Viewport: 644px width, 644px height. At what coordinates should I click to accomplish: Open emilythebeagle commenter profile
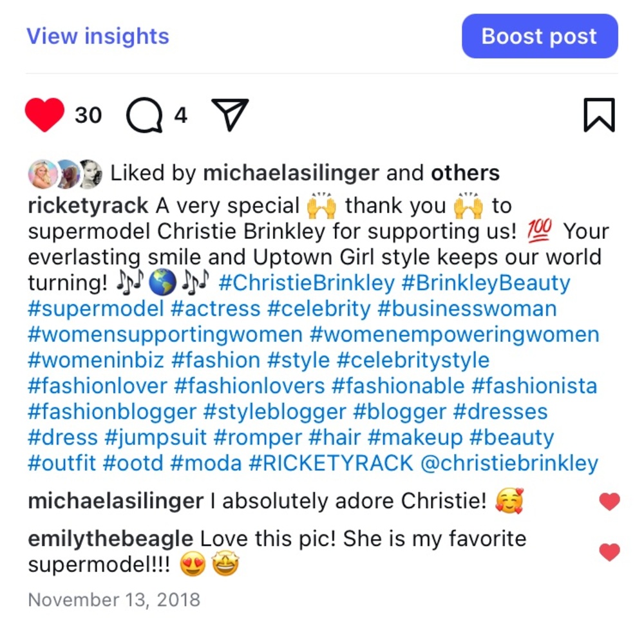[110, 539]
